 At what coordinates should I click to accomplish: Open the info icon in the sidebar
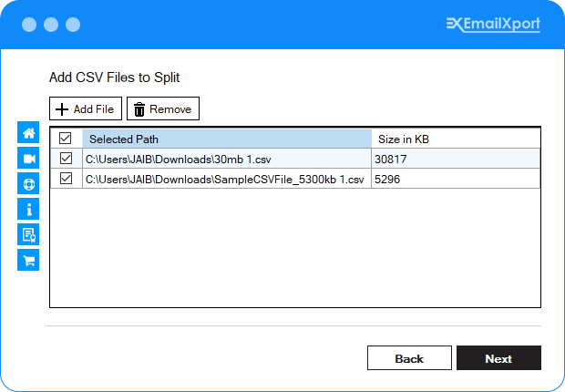point(28,209)
